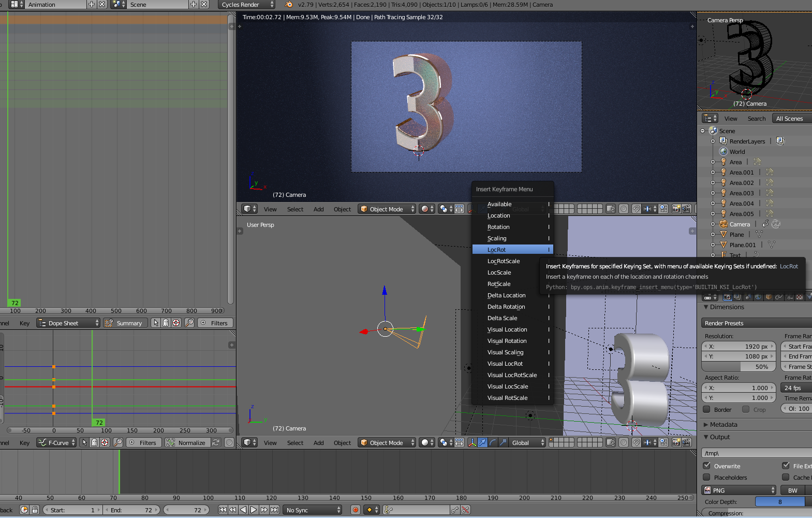812x518 pixels.
Task: Click the Blender logo icon in info header
Action: [289, 4]
